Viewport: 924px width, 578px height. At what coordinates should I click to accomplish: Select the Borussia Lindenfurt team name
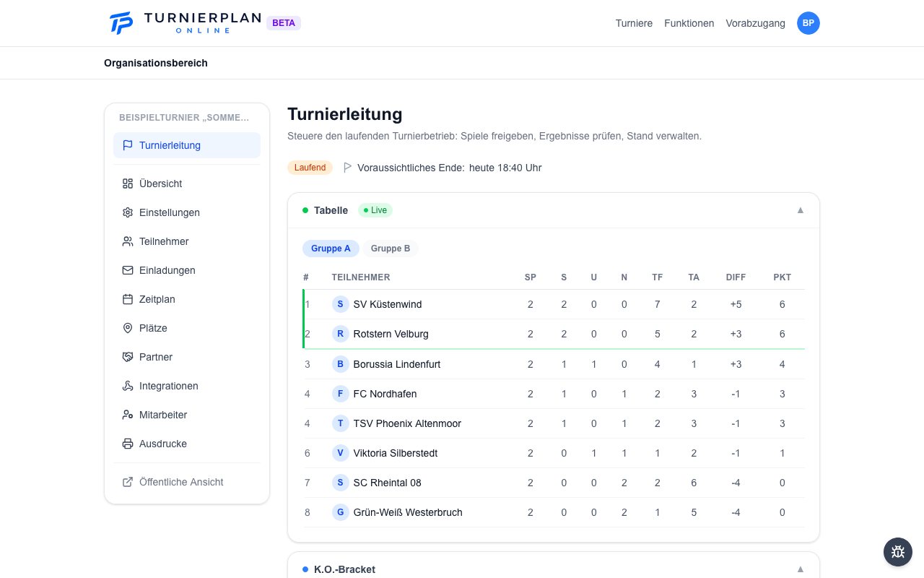[x=397, y=364]
